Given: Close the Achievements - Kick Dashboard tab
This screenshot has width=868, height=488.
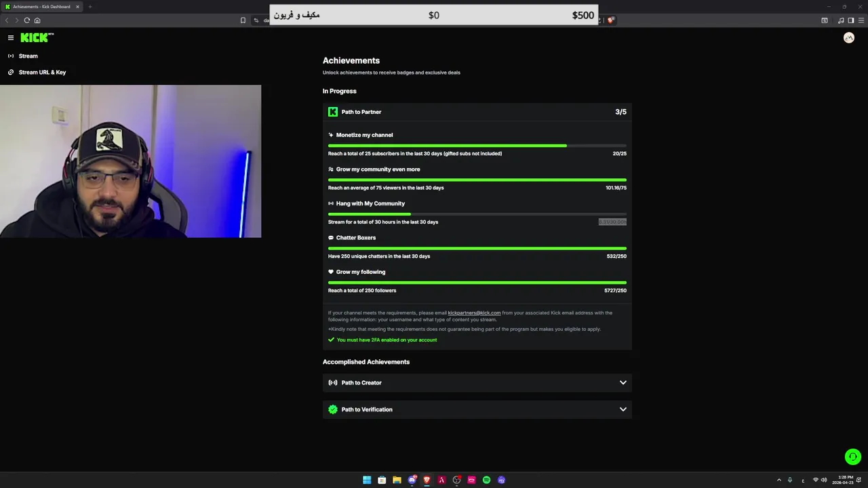Looking at the screenshot, I should coord(77,7).
